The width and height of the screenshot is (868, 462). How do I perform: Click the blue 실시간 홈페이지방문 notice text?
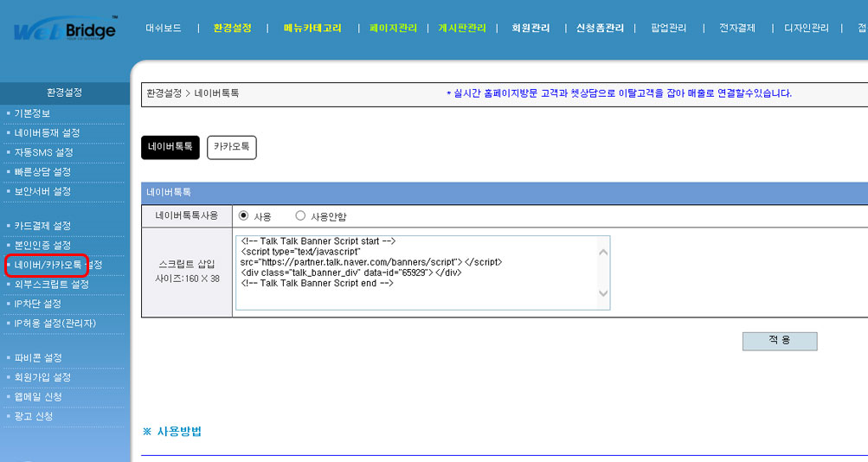(619, 93)
